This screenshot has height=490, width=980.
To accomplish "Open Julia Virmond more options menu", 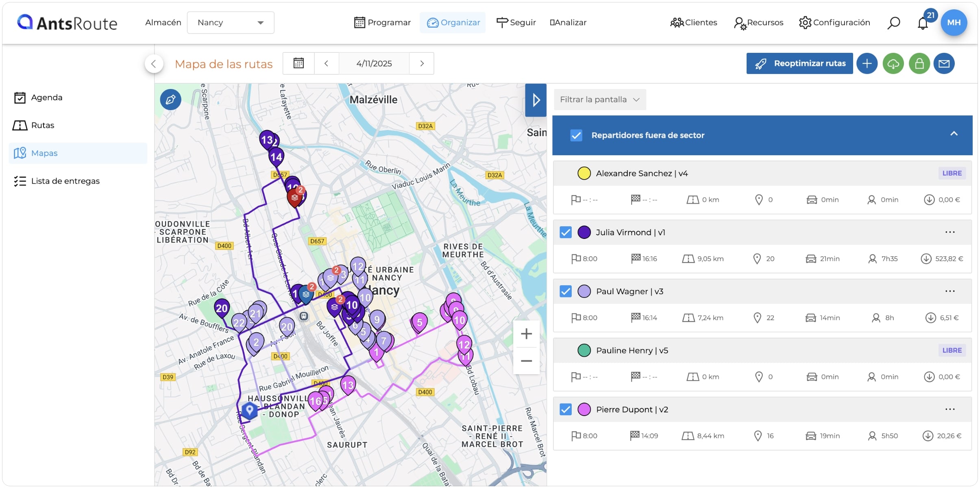I will (950, 232).
